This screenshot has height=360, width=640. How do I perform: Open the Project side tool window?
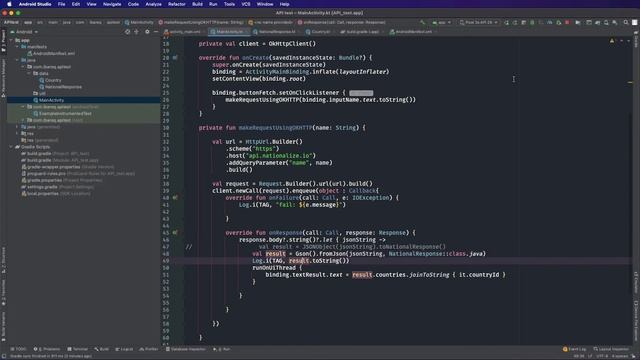click(x=3, y=40)
